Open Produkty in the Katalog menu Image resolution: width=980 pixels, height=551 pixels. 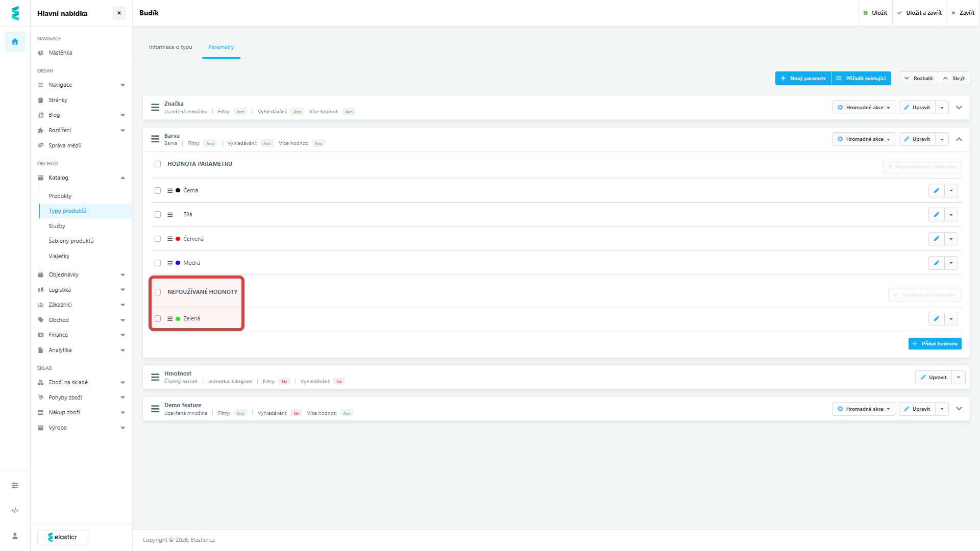pyautogui.click(x=60, y=196)
